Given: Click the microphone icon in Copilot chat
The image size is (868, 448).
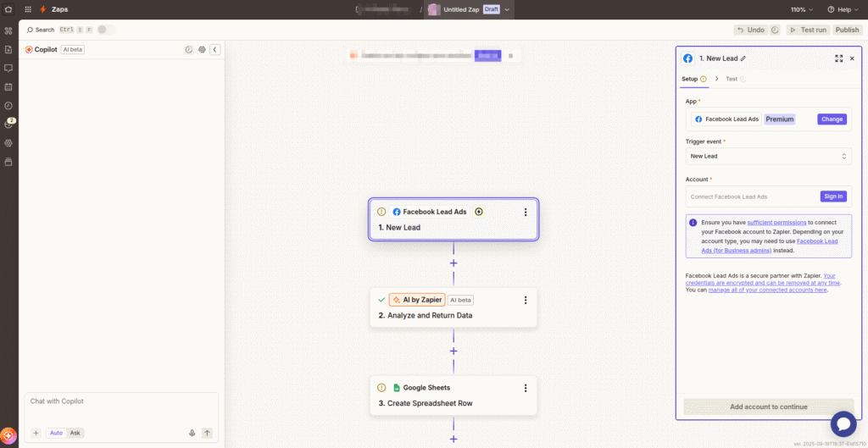Looking at the screenshot, I should 192,433.
